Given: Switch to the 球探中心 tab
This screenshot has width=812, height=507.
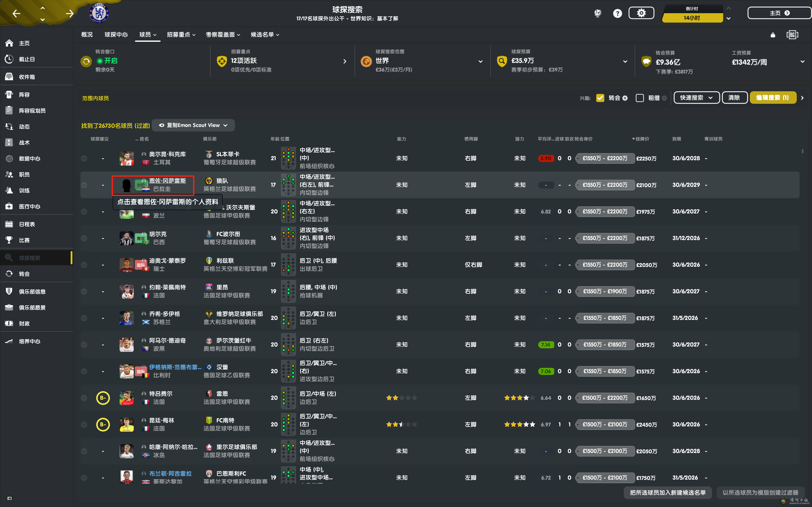Looking at the screenshot, I should [x=116, y=34].
